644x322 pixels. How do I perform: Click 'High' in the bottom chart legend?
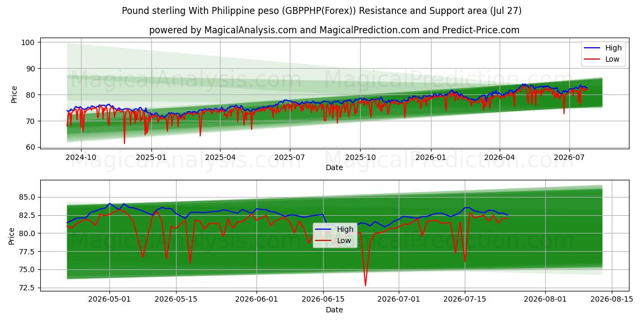click(345, 229)
